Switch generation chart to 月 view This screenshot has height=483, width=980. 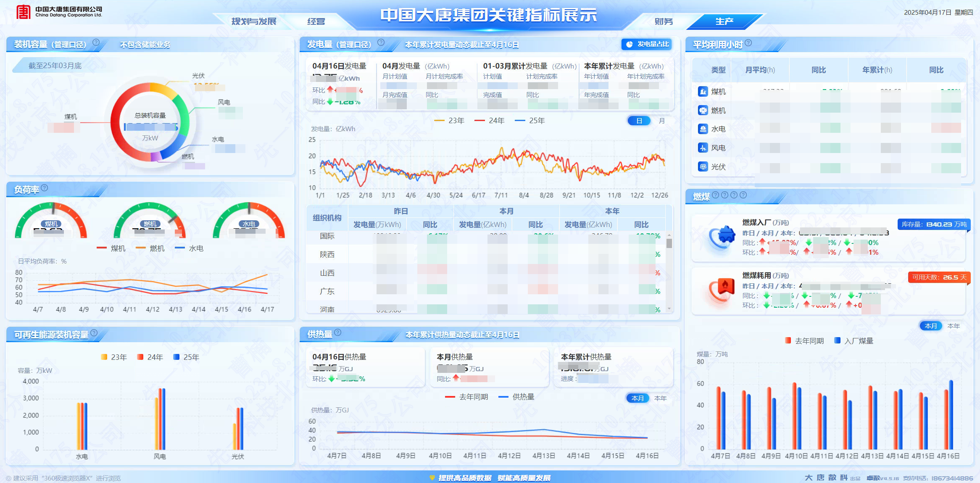click(661, 121)
